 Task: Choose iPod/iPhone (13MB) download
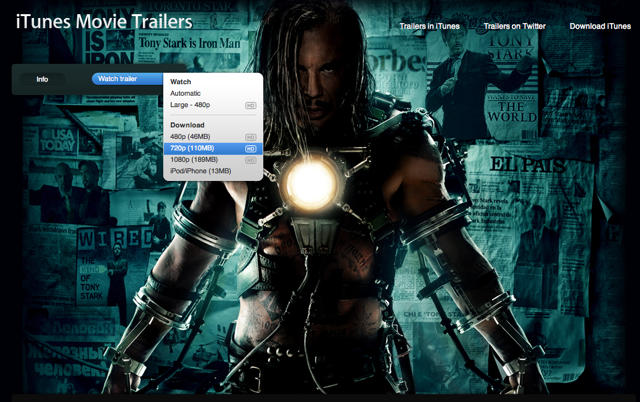[x=213, y=171]
